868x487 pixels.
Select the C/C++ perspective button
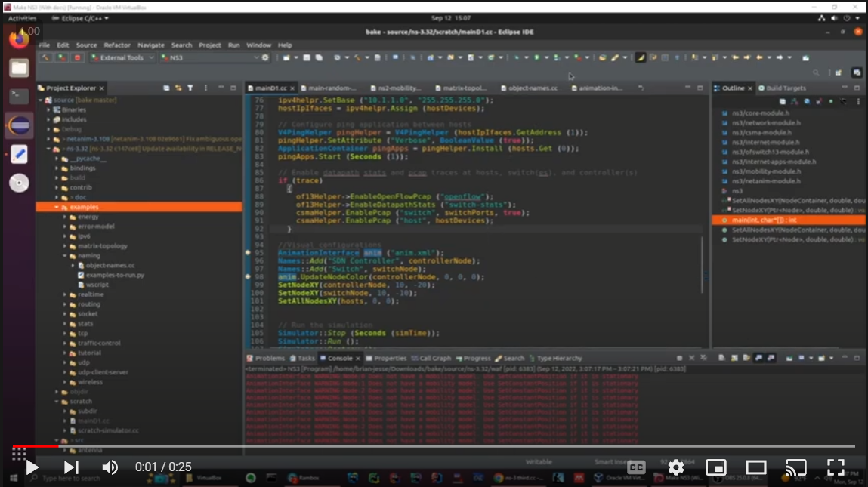click(857, 72)
